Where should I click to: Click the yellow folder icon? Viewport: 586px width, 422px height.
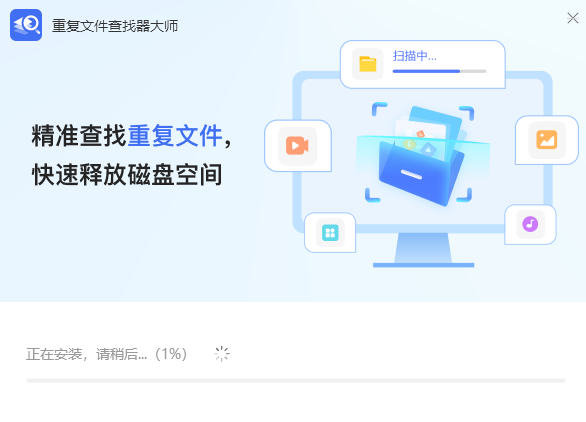pos(368,64)
